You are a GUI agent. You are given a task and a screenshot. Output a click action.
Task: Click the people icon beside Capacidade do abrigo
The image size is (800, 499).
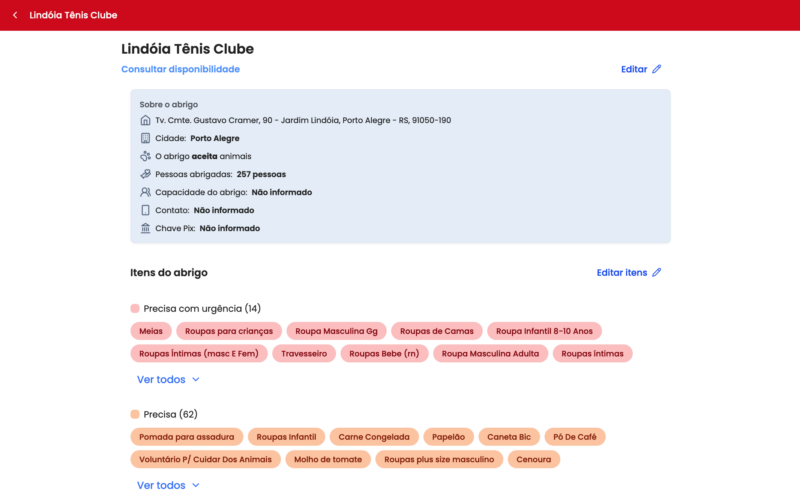click(145, 192)
